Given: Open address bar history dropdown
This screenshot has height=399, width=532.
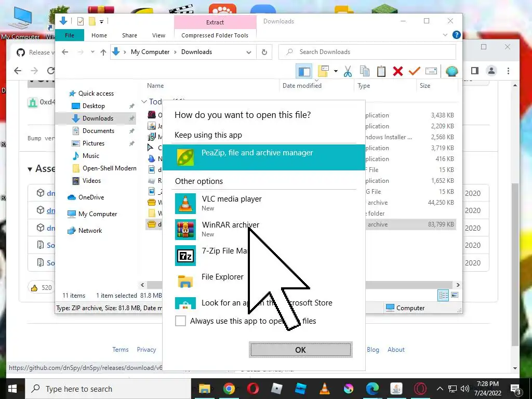Looking at the screenshot, I should [x=249, y=52].
